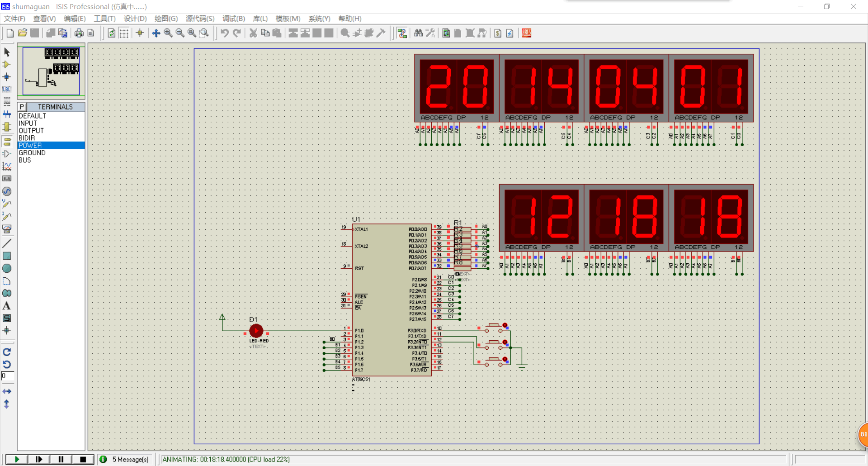Select DEFAULT in the terminals list
868x466 pixels.
point(51,116)
